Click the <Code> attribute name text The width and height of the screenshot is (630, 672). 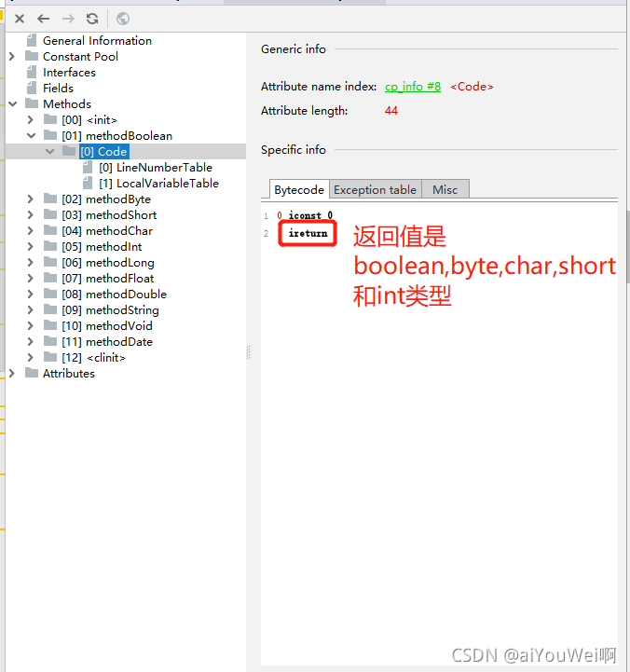coord(472,87)
